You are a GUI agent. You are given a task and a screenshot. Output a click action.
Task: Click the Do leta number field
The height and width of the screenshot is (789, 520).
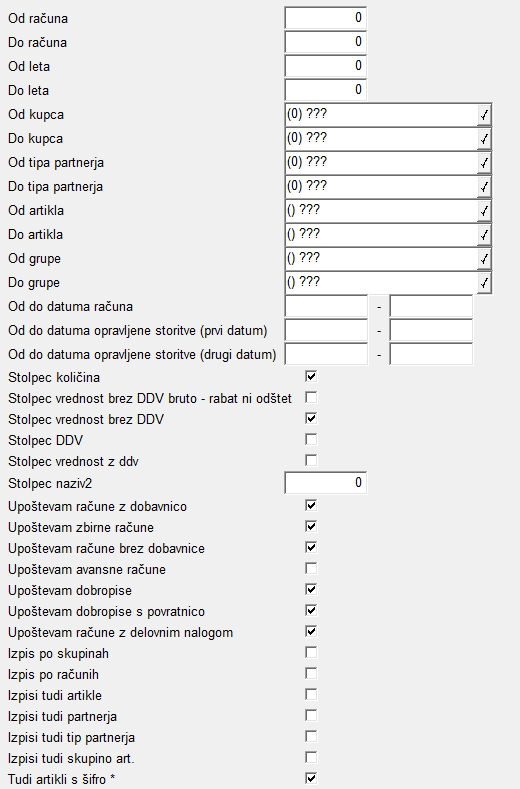pyautogui.click(x=325, y=91)
